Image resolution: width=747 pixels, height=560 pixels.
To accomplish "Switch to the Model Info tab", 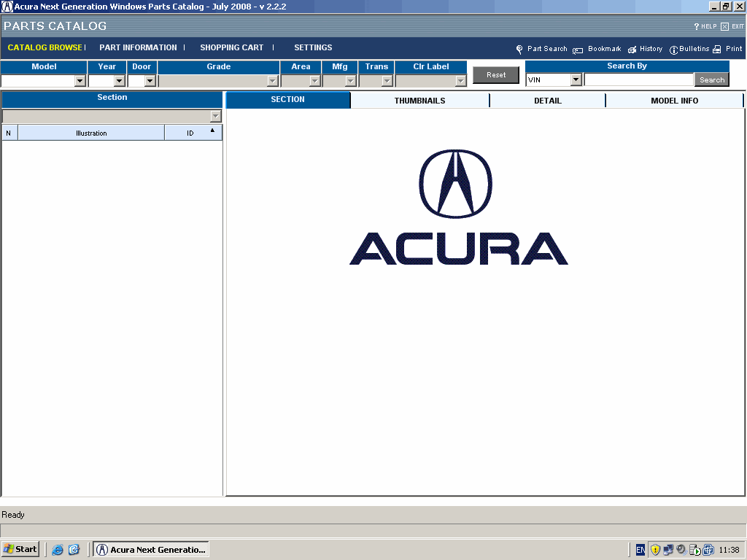I will 674,101.
